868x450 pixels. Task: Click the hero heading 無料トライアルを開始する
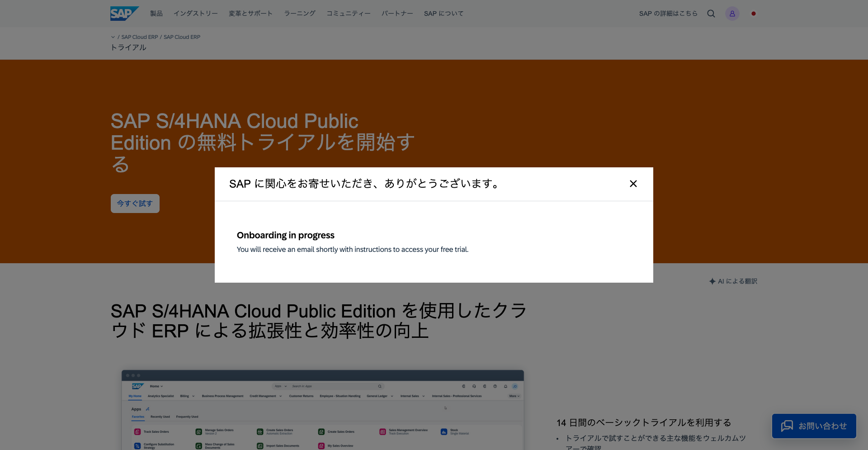coord(263,143)
